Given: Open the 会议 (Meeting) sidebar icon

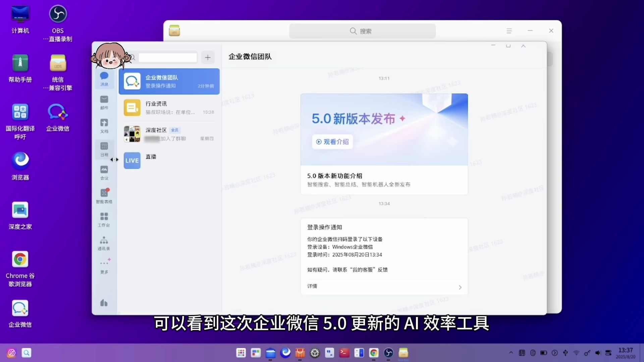Looking at the screenshot, I should tap(104, 173).
